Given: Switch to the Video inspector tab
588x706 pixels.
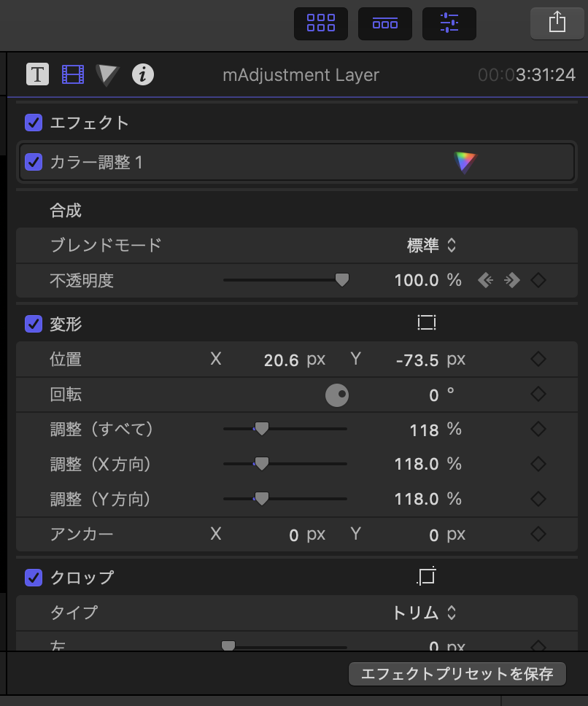Looking at the screenshot, I should [x=72, y=74].
